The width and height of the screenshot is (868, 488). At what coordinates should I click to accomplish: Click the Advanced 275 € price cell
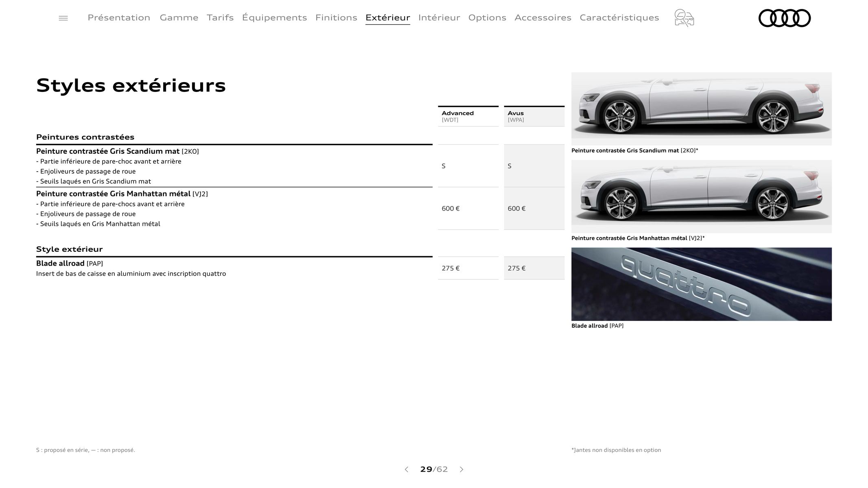pos(468,268)
